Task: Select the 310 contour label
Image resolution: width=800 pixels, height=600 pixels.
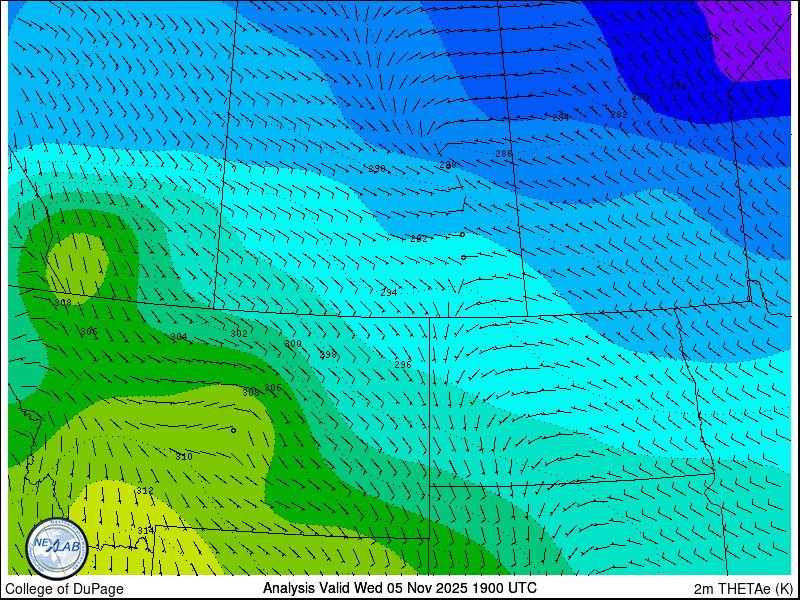Action: [184, 457]
